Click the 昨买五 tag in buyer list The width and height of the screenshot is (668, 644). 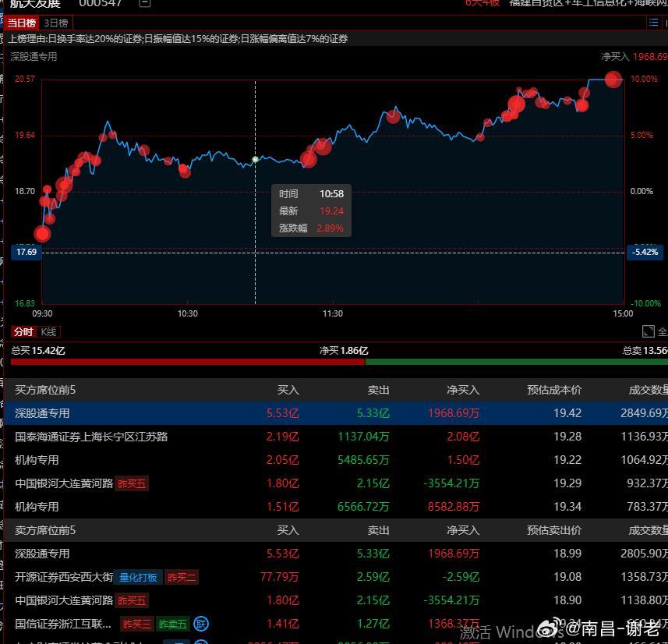tap(132, 483)
